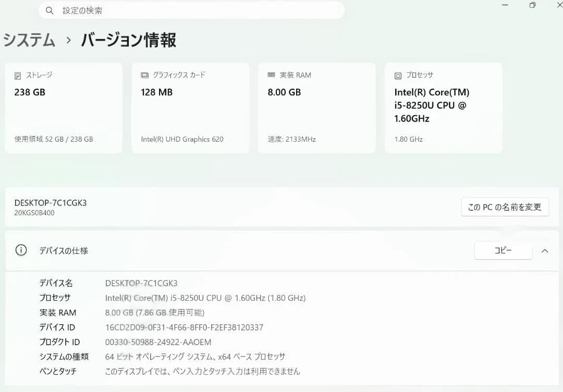Click コピー to copy device specifications
This screenshot has width=563, height=392.
[x=503, y=250]
